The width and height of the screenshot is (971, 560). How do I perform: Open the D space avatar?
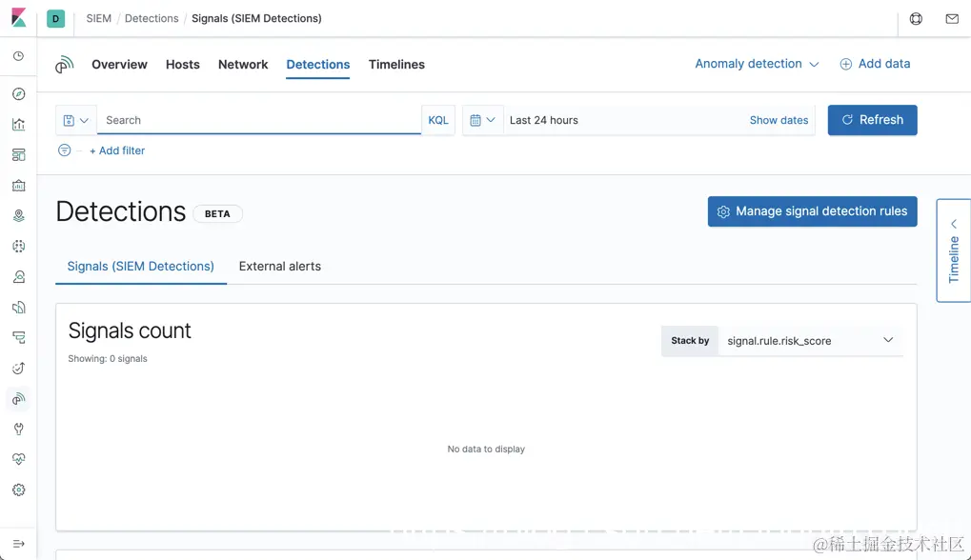coord(55,18)
